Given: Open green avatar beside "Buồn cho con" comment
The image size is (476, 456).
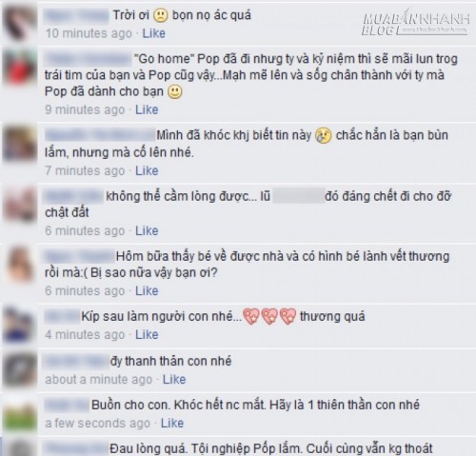Looking at the screenshot, I should point(20,413).
